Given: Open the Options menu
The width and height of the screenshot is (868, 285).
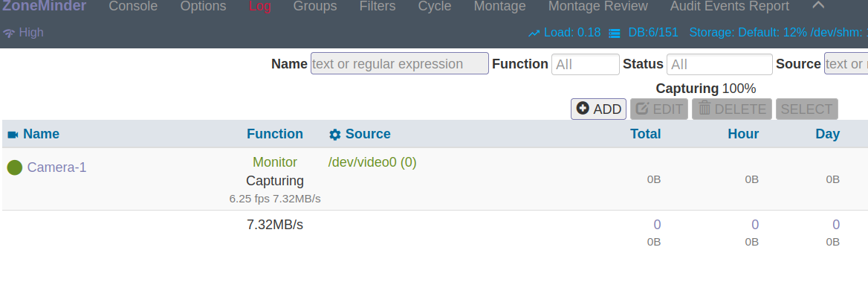Looking at the screenshot, I should point(203,7).
